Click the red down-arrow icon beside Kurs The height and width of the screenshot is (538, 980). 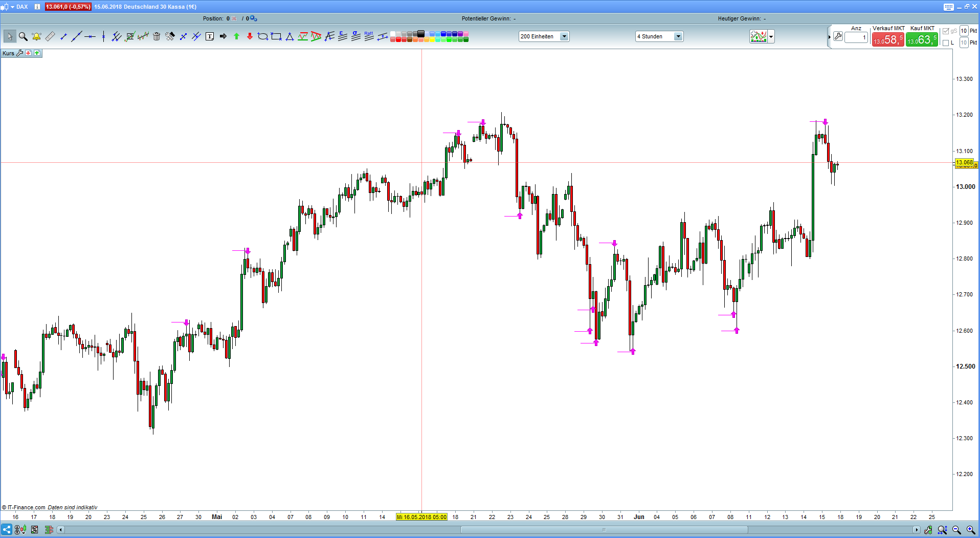29,53
